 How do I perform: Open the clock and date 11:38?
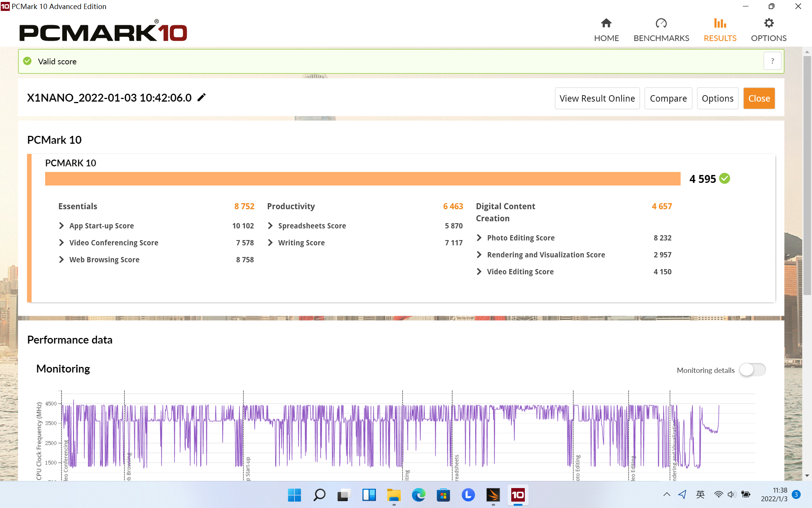[x=774, y=494]
